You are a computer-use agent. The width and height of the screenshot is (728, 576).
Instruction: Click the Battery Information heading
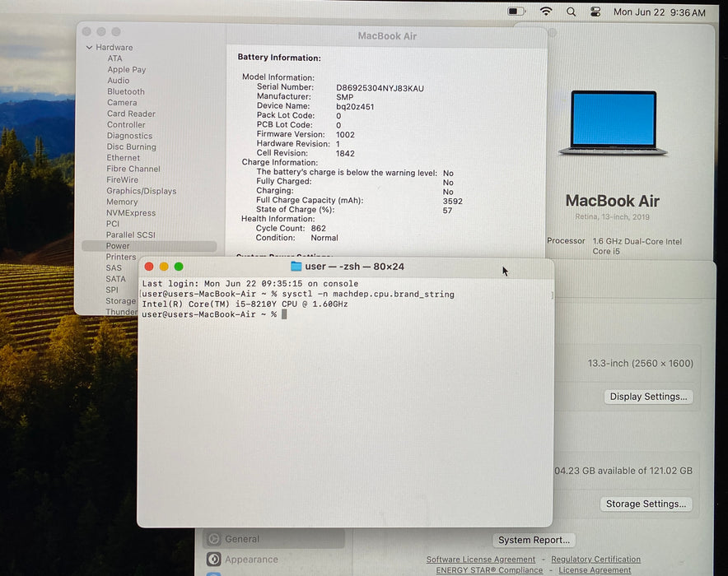279,58
